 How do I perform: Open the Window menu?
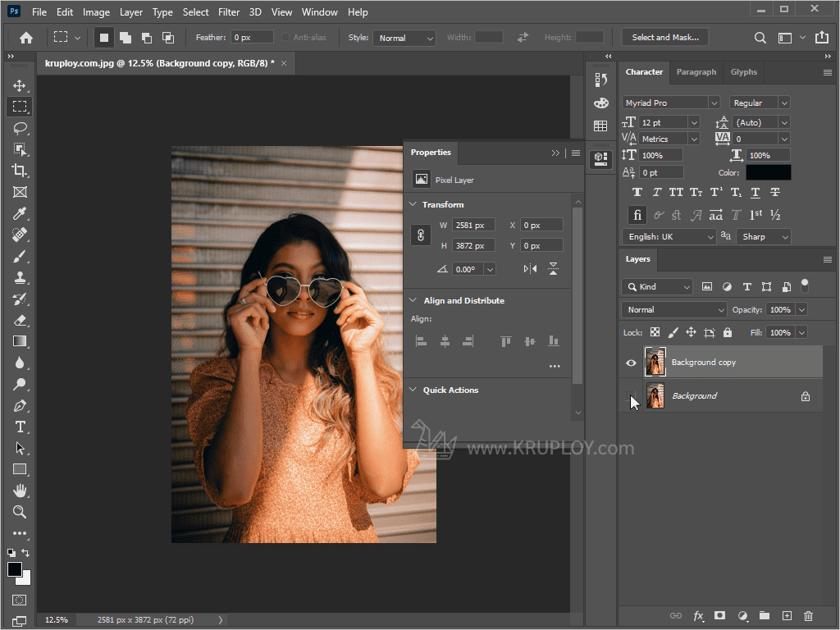coord(319,11)
